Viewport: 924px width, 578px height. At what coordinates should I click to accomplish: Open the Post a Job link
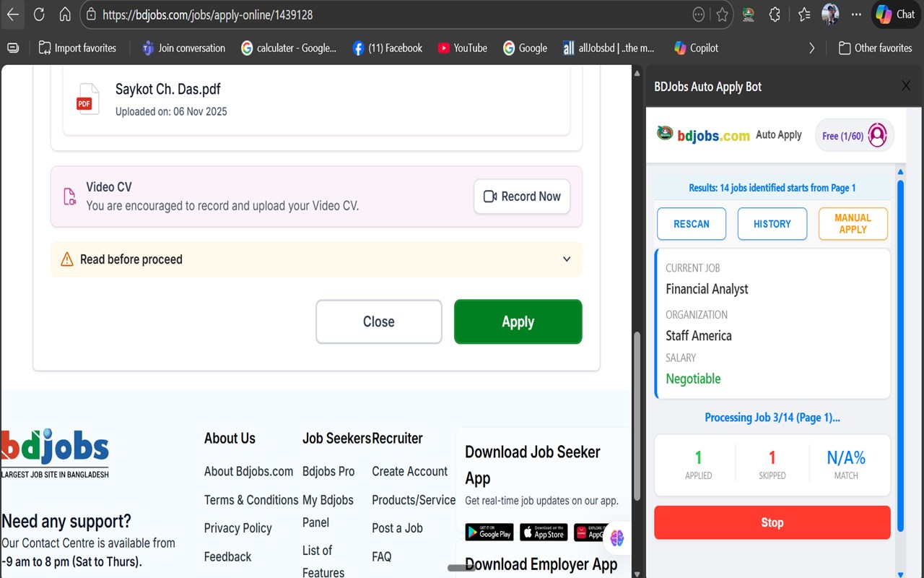[397, 528]
